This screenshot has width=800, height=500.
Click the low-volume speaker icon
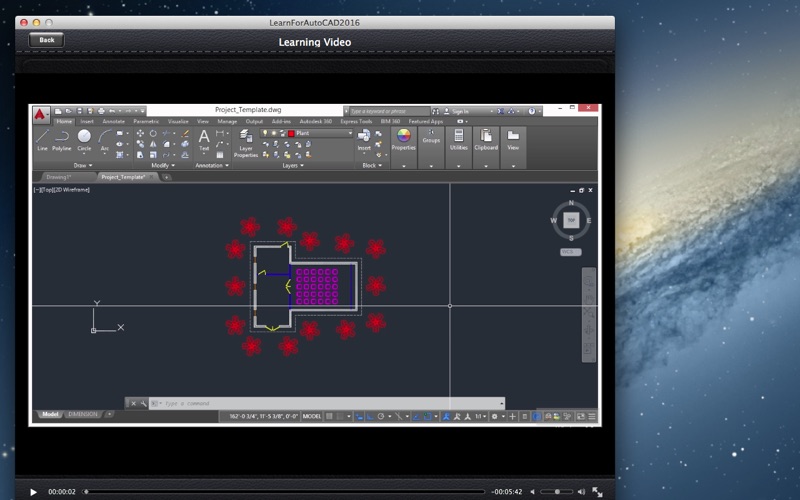[x=532, y=492]
